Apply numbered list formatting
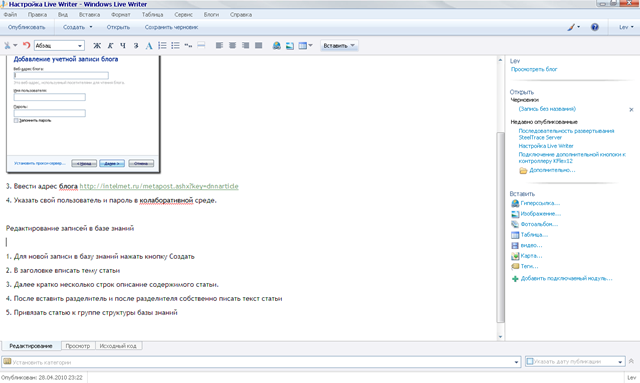This screenshot has height=383, width=640. pyautogui.click(x=162, y=45)
